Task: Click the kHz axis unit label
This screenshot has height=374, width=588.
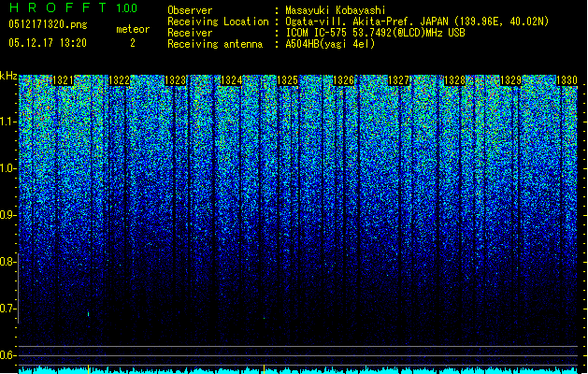Action: coord(8,76)
